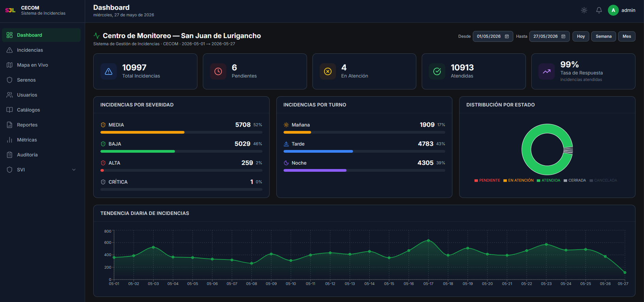
Task: Toggle CANCELADA legend entry
Action: point(603,181)
